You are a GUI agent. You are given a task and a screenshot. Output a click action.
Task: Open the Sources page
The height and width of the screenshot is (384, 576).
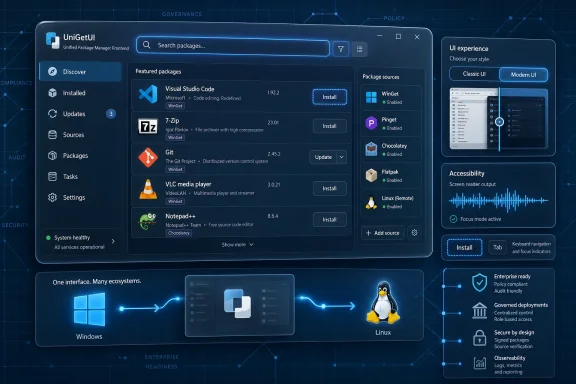[x=80, y=134]
